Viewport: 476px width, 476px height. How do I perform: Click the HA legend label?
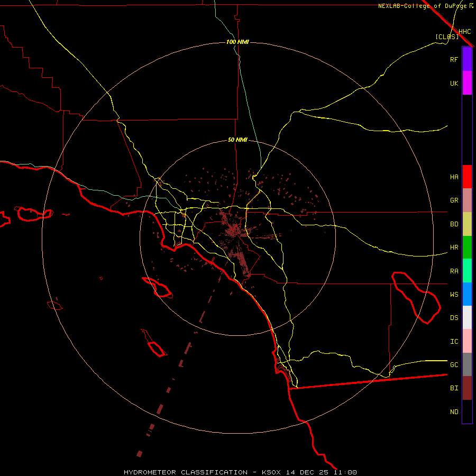[454, 177]
